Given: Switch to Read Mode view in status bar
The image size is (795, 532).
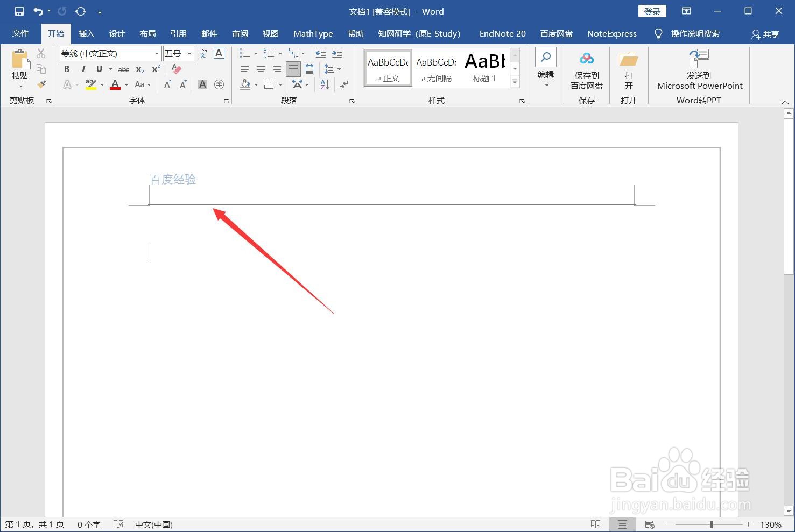Looking at the screenshot, I should (595, 524).
